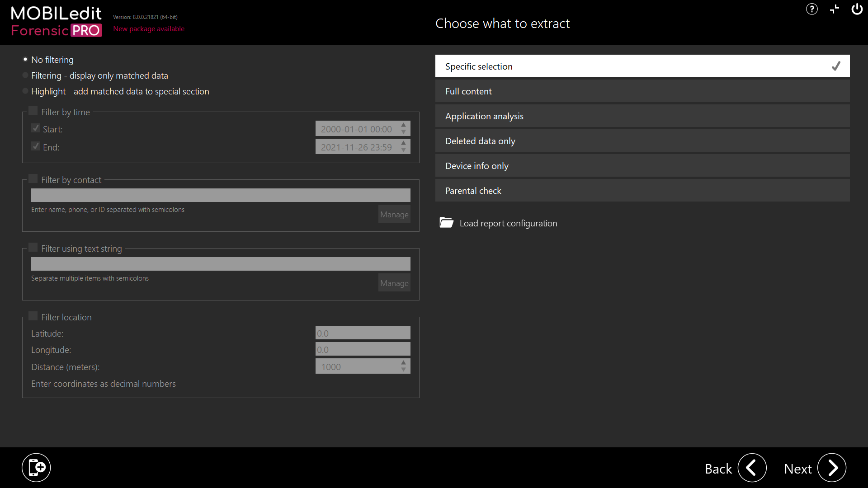Click the folder icon for report configuration
The height and width of the screenshot is (488, 868).
click(446, 223)
